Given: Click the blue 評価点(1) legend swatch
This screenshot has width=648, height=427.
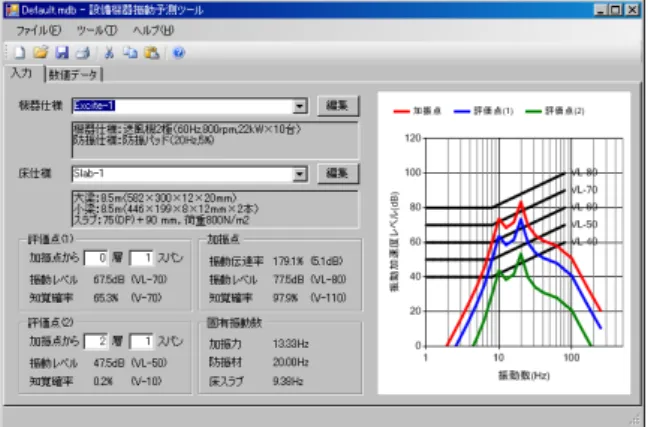Looking at the screenshot, I should coord(462,111).
